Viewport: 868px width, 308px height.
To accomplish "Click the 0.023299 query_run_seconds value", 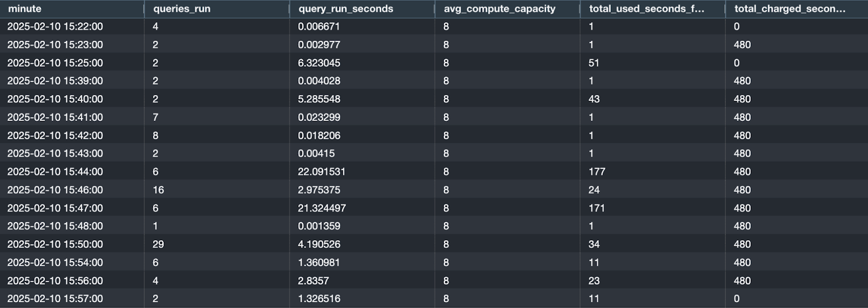I will tap(319, 117).
